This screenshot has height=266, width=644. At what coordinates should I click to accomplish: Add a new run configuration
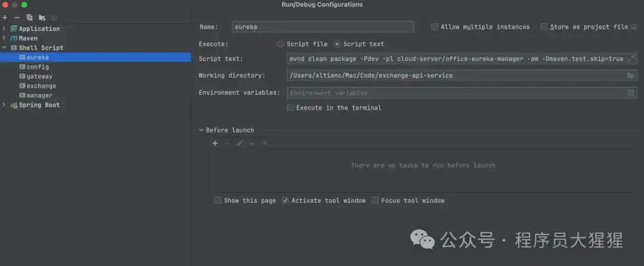(5, 18)
